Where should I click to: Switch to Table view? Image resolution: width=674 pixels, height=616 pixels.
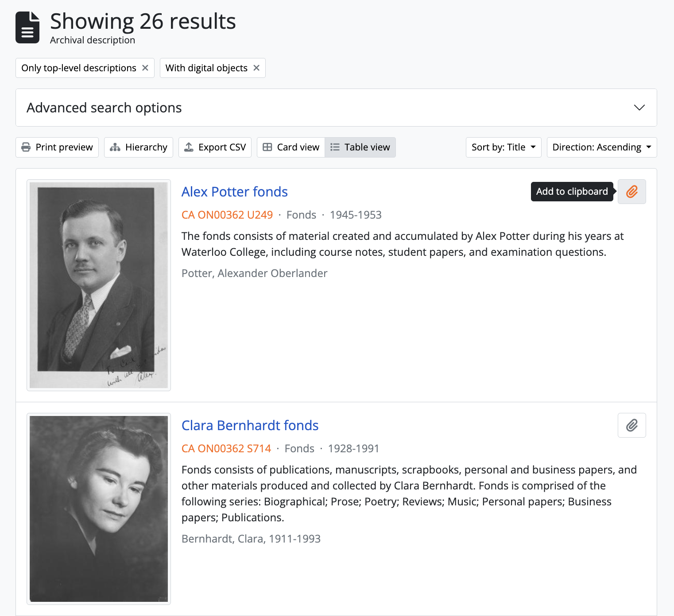point(360,147)
